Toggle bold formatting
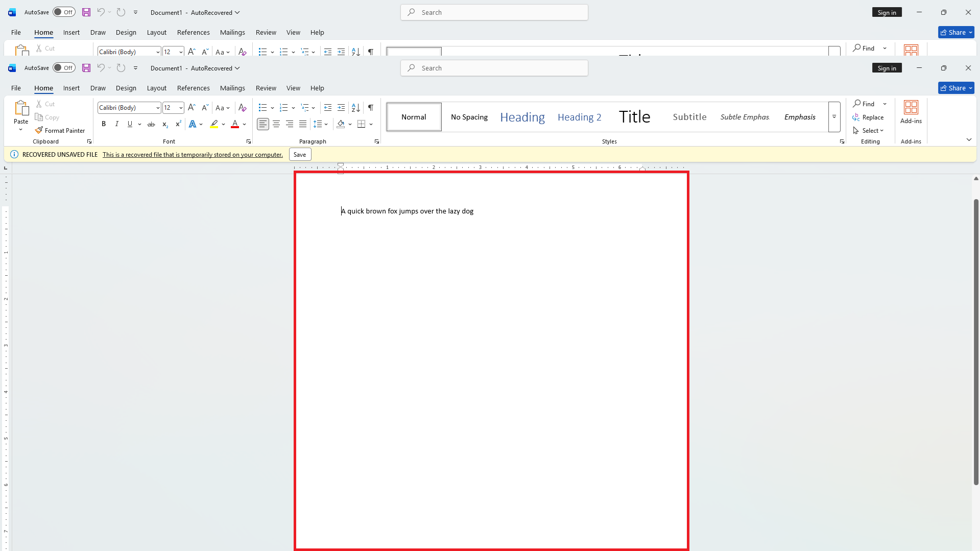Viewport: 980px width, 551px height. pyautogui.click(x=104, y=124)
